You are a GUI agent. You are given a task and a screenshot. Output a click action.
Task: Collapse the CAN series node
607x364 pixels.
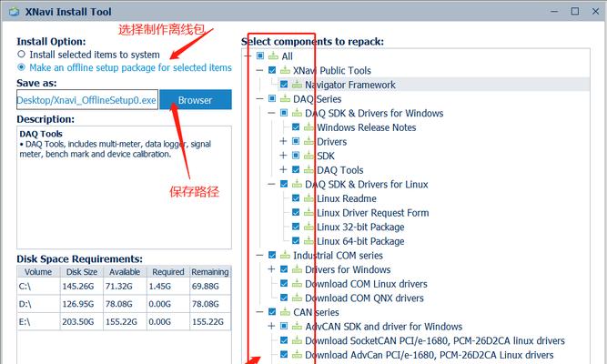point(259,312)
